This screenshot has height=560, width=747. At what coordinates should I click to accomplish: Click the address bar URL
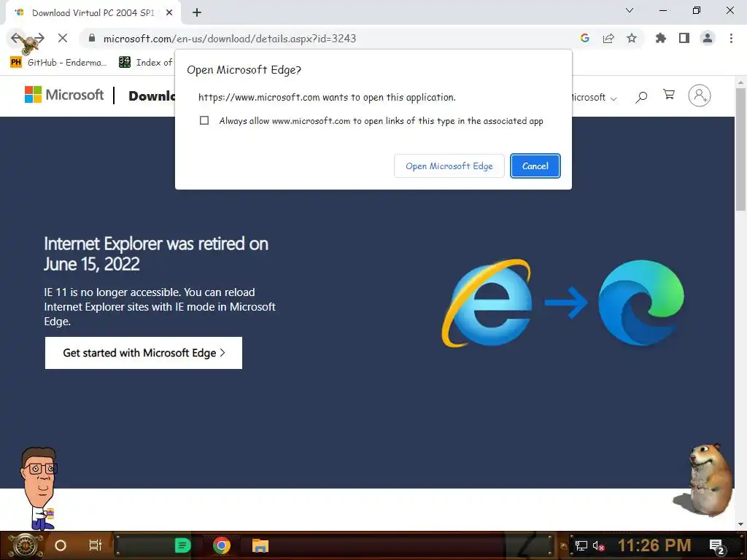coord(230,39)
